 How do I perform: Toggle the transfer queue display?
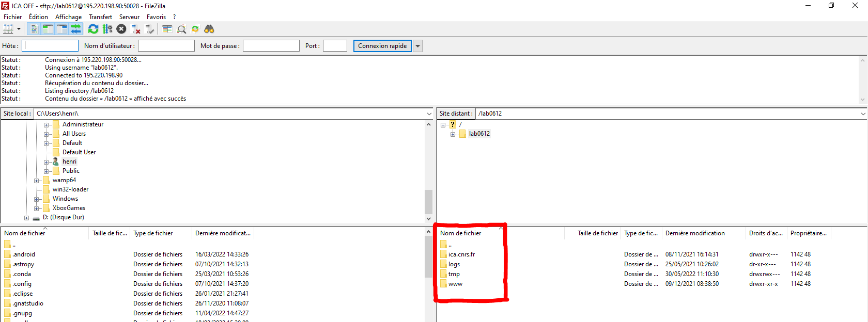(x=75, y=29)
